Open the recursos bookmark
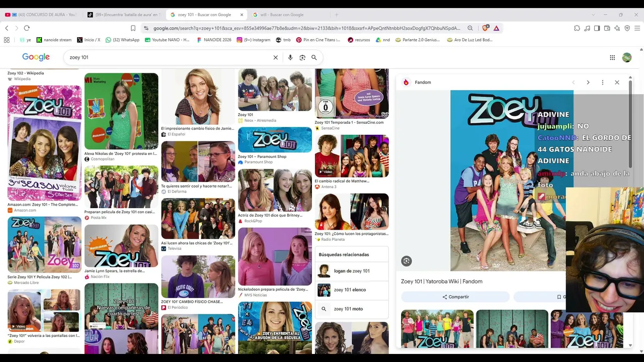Image resolution: width=644 pixels, height=362 pixels. (x=359, y=40)
